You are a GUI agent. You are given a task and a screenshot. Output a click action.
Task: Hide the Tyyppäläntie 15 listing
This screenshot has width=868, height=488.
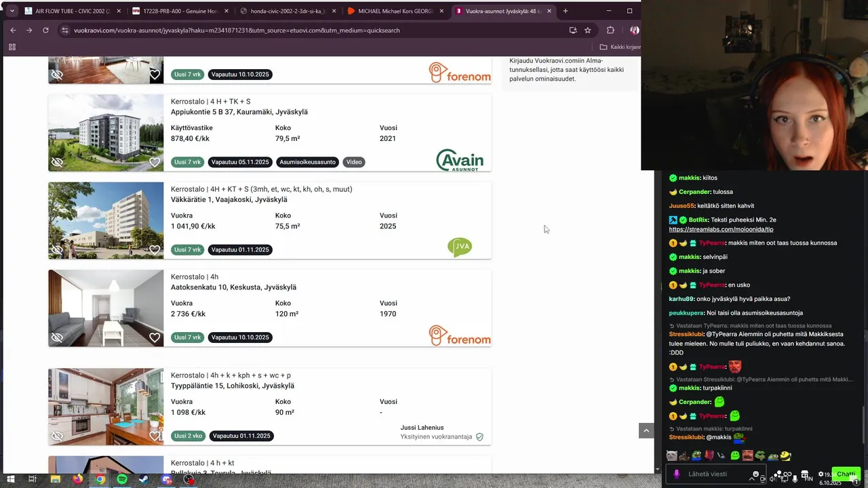tap(58, 436)
